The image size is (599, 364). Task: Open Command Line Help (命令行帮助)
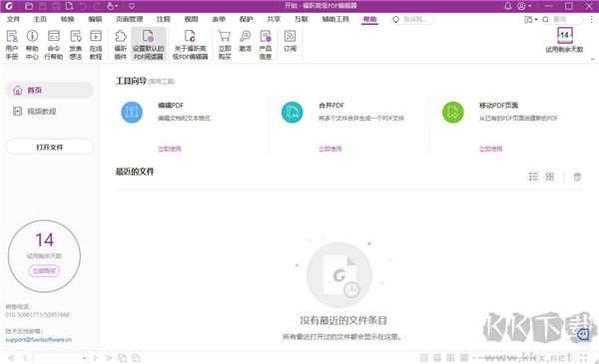54,45
